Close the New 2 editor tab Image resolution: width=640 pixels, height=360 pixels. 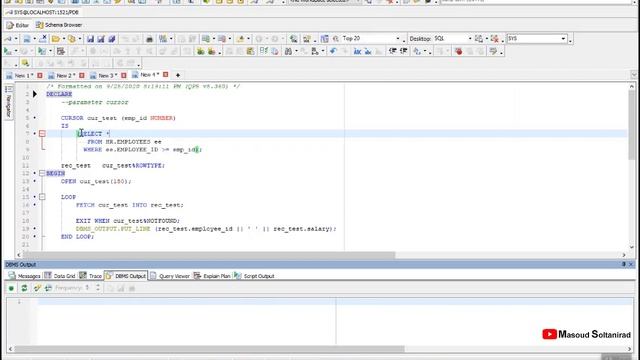pos(82,76)
